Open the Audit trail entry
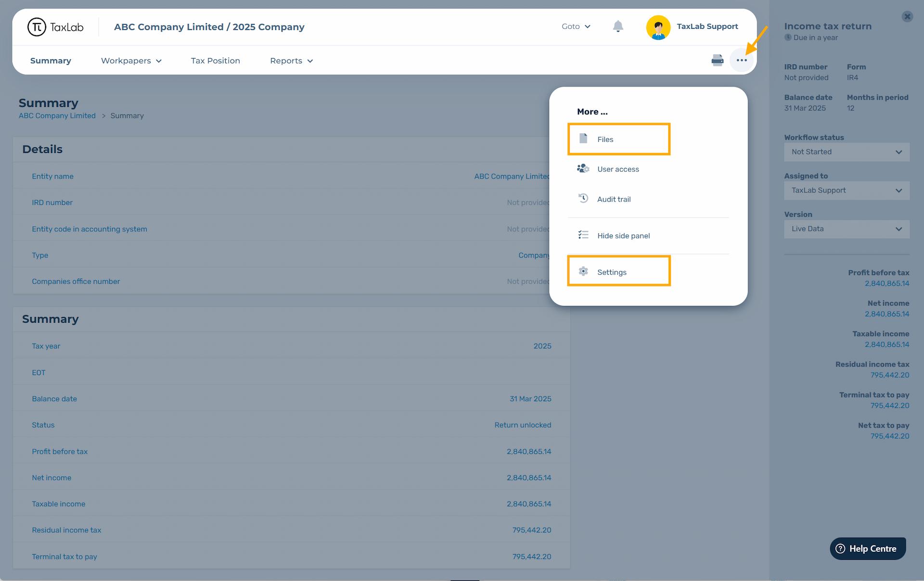924x581 pixels. coord(614,199)
